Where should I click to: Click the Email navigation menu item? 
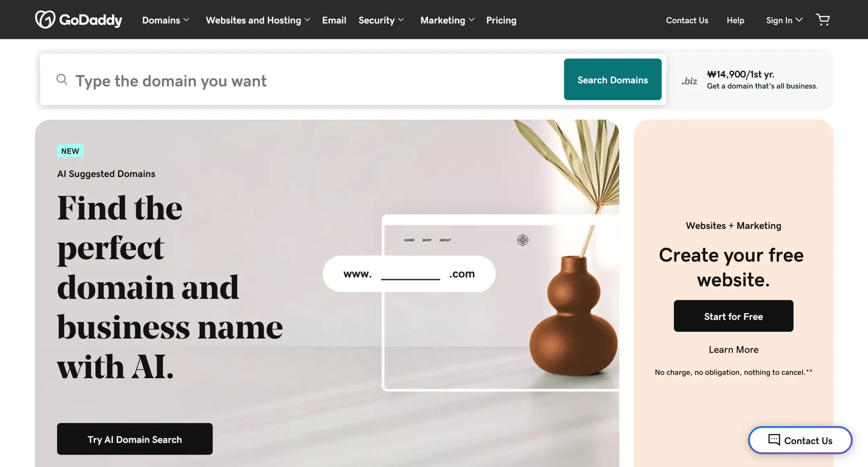click(334, 20)
